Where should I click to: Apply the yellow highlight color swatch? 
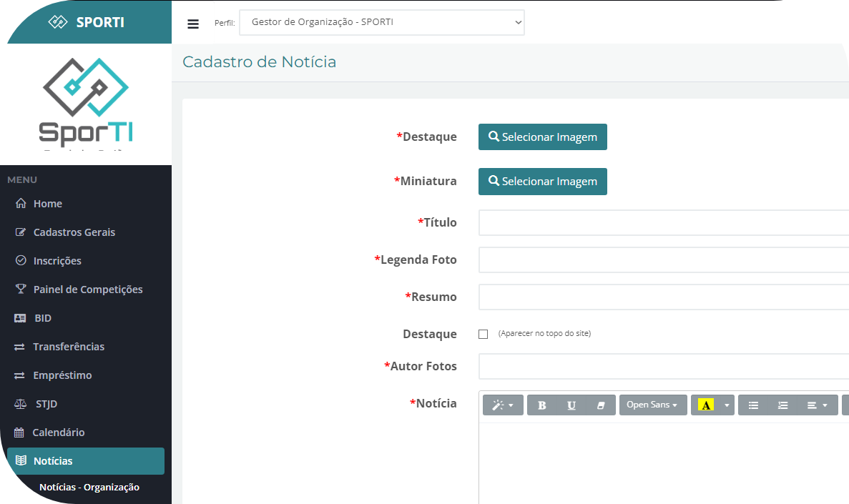(706, 405)
